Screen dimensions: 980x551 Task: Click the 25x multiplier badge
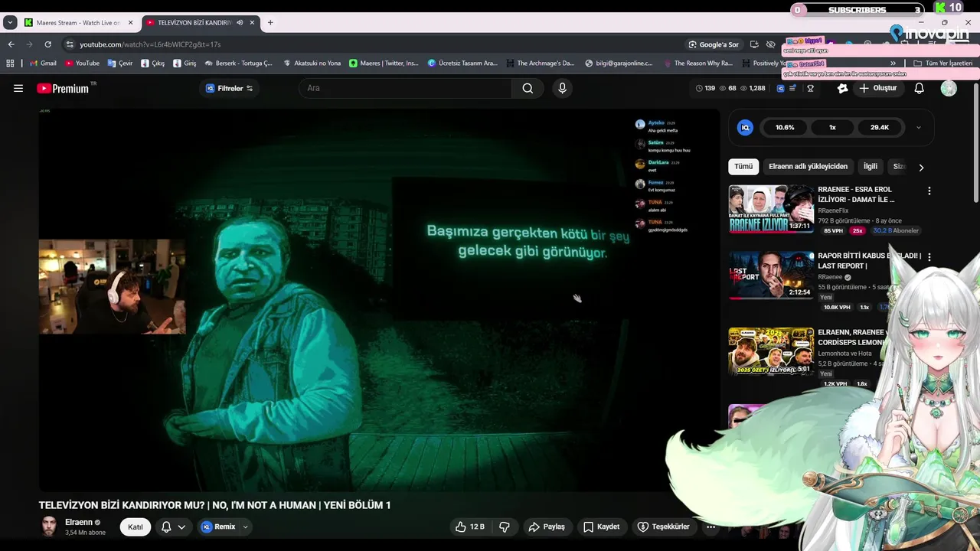pyautogui.click(x=857, y=230)
